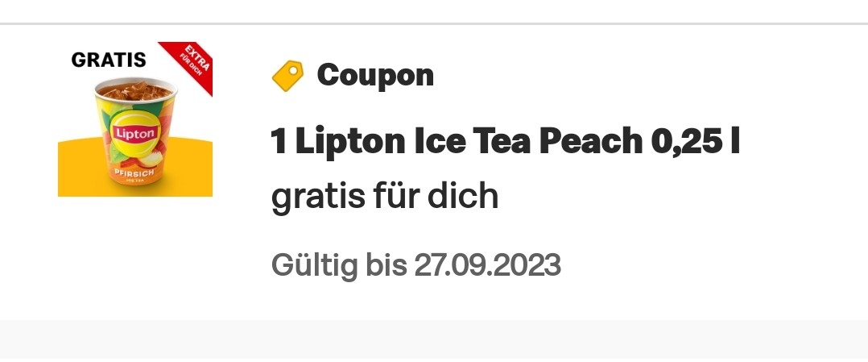Click the divider line above the coupon
The height and width of the screenshot is (362, 868).
pos(434,24)
